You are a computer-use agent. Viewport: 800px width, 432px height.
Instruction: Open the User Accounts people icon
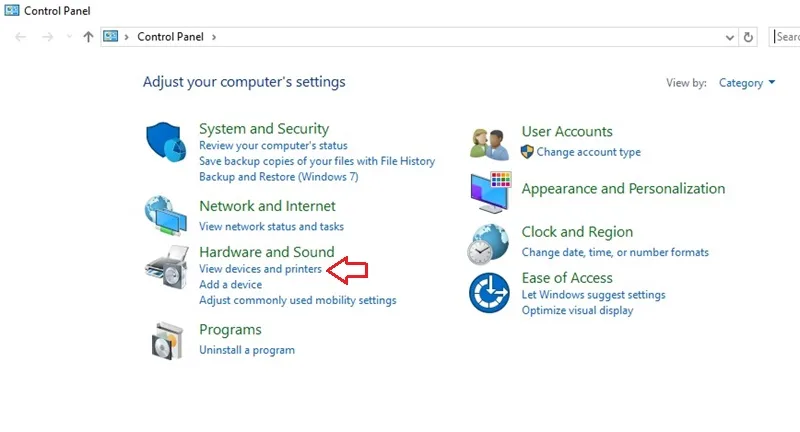pos(489,143)
